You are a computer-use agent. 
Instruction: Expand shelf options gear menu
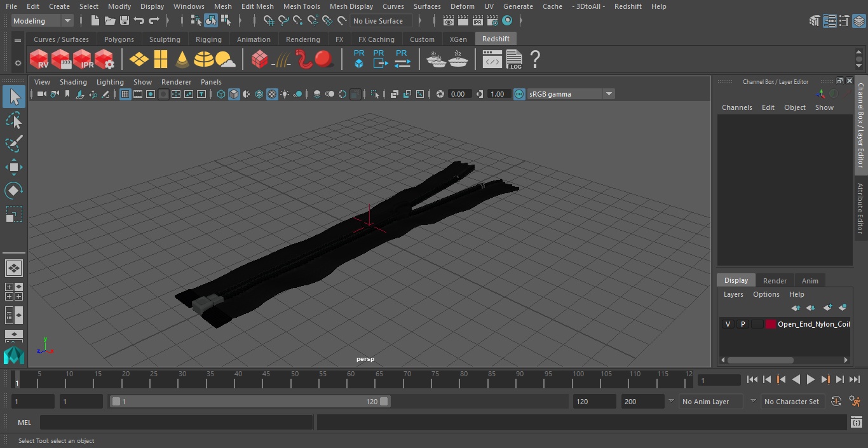(x=17, y=62)
